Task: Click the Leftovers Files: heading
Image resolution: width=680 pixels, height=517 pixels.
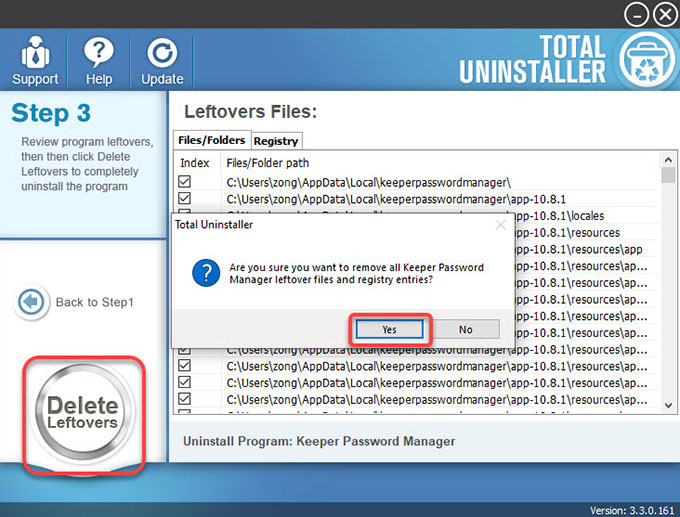Action: [x=251, y=111]
